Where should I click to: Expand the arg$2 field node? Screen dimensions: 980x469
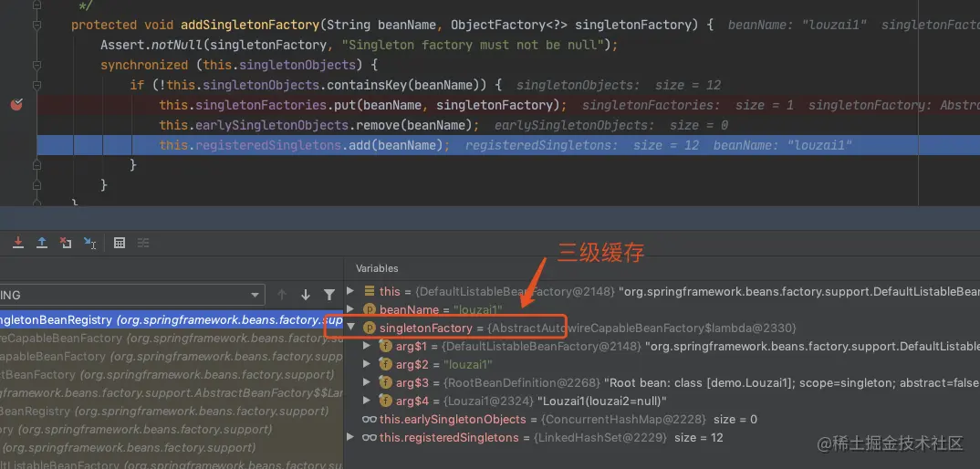click(367, 364)
